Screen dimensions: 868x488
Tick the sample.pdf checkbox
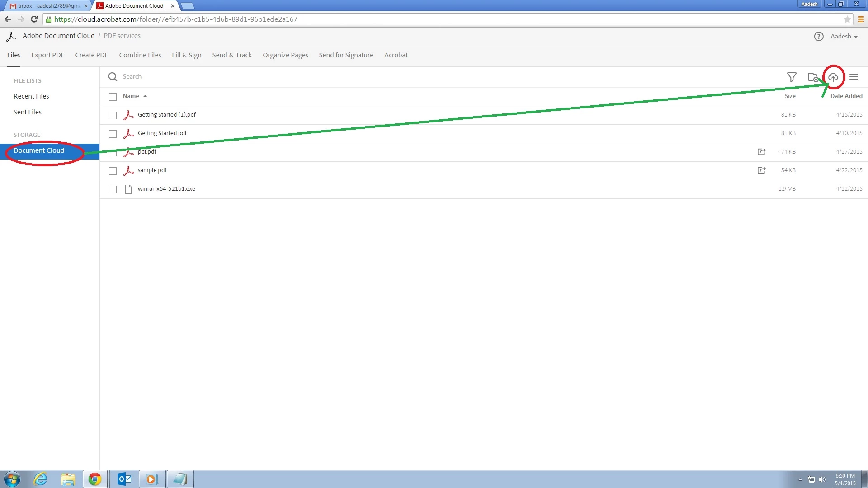pos(113,171)
